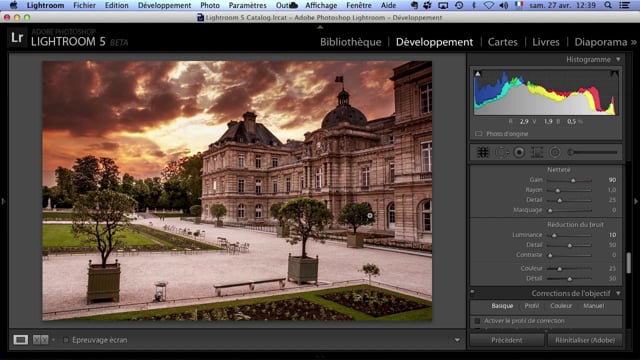
Task: Open Time Machine status icon
Action: pyautogui.click(x=459, y=5)
